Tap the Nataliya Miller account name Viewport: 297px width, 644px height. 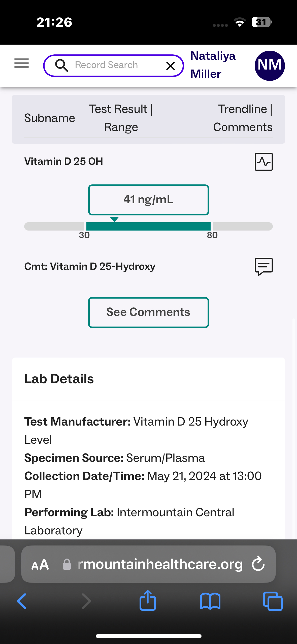(213, 65)
